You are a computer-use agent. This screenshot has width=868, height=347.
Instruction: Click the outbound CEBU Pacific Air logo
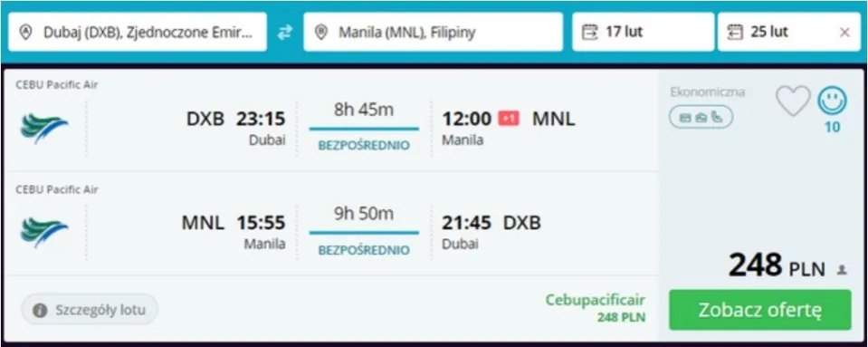44,128
